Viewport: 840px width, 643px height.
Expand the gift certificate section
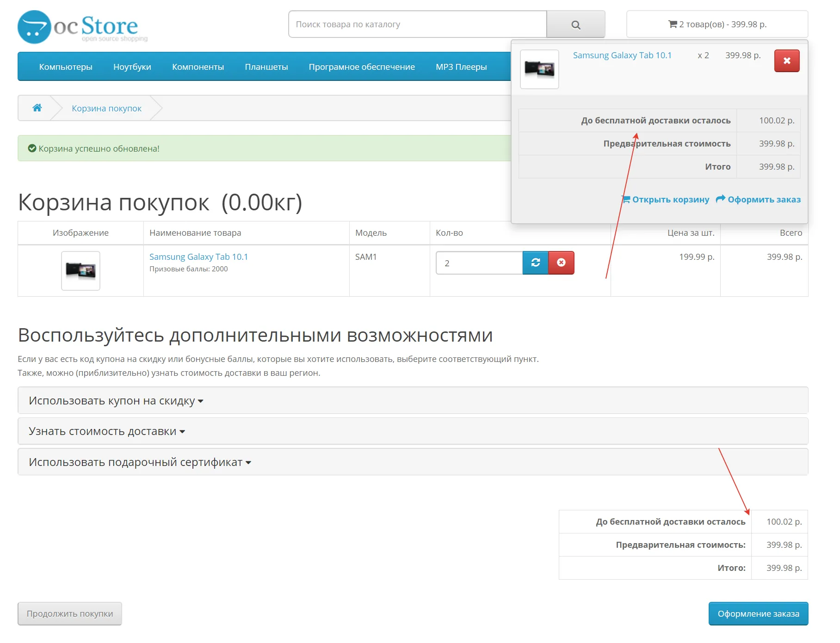coord(139,462)
